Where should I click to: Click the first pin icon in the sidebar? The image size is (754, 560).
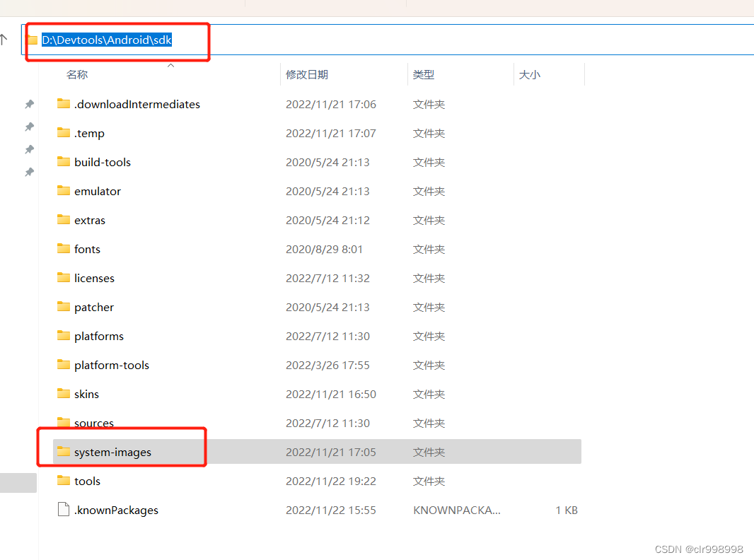[x=29, y=104]
